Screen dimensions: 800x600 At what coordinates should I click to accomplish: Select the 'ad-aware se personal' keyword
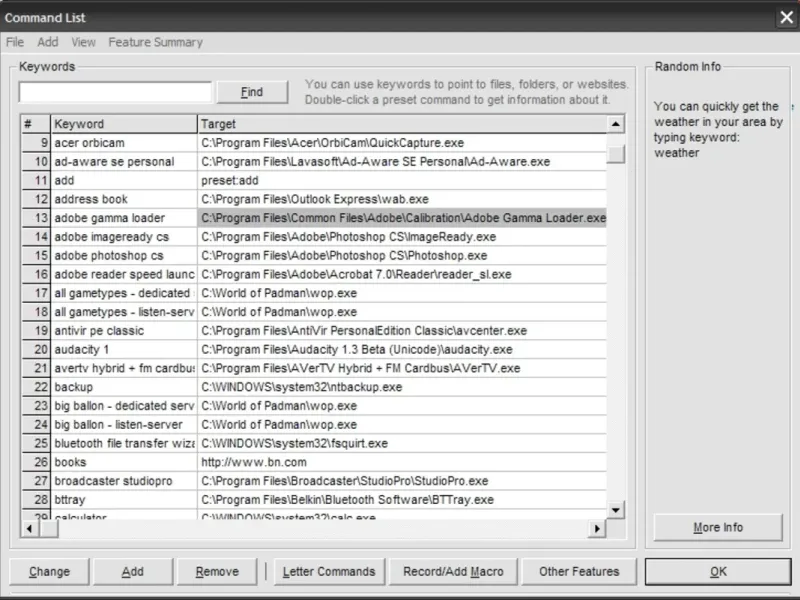pos(124,162)
